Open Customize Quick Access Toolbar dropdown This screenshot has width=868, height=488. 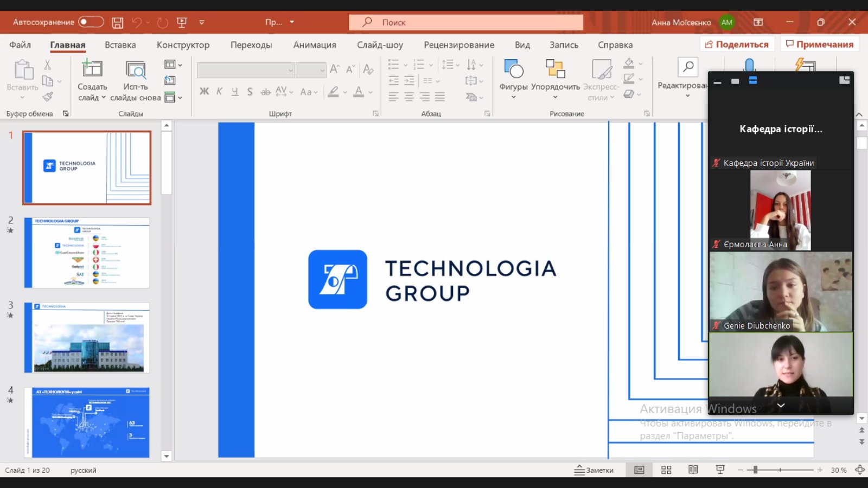click(202, 22)
